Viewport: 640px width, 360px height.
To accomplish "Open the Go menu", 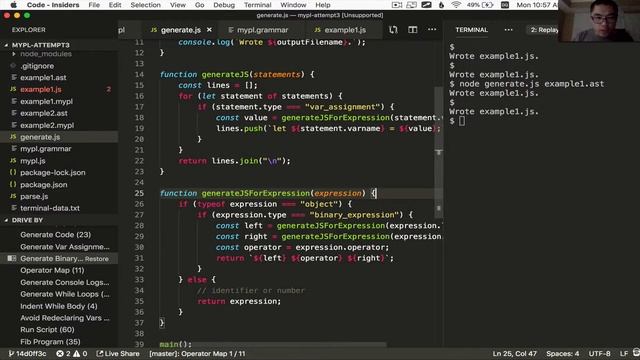I will pos(199,5).
